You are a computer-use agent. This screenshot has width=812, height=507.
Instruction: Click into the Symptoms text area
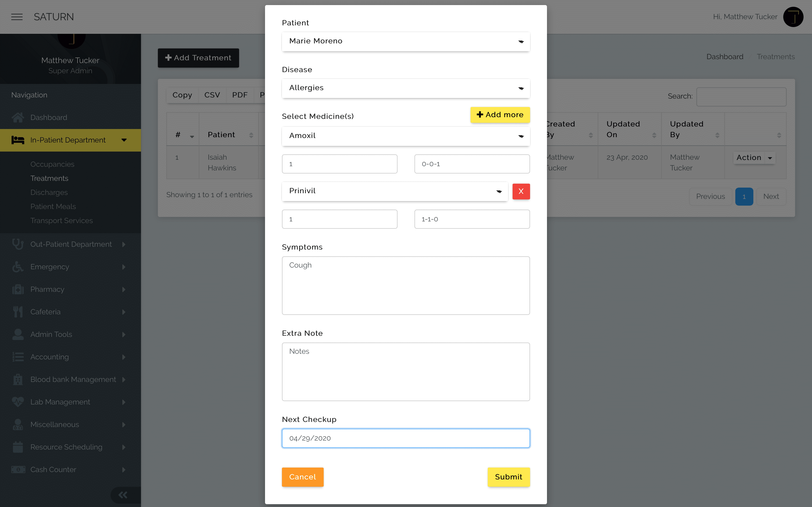[406, 285]
